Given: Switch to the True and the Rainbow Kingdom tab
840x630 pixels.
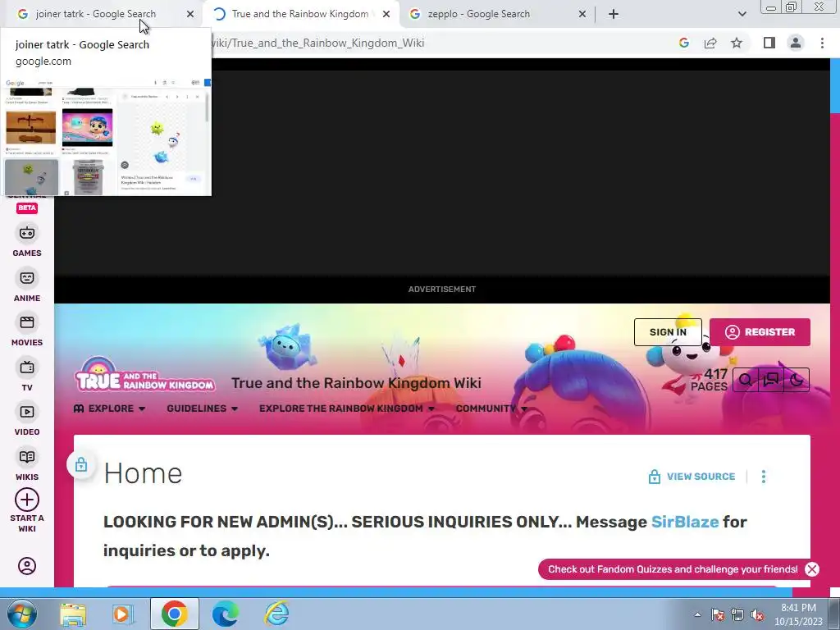Looking at the screenshot, I should pos(300,14).
